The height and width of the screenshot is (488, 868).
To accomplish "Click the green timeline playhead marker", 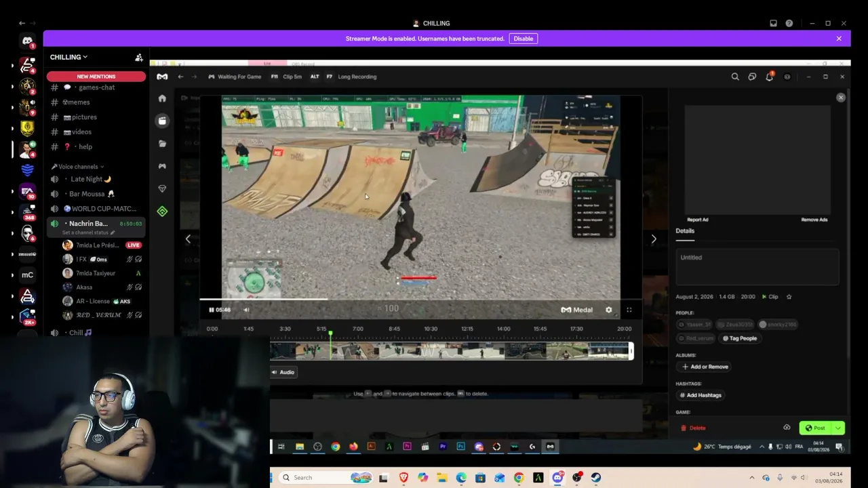I will (x=330, y=333).
